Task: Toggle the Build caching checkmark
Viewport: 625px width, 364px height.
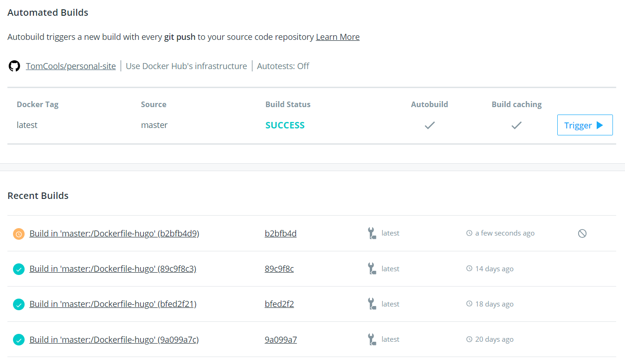Action: [516, 125]
